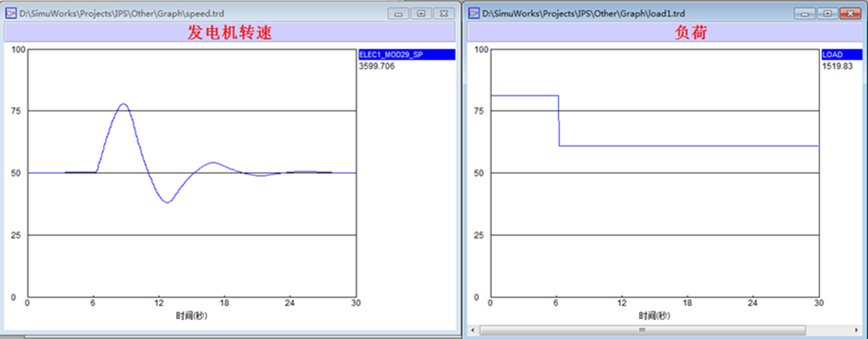This screenshot has height=339, width=868.
Task: Close the load1.trd graph window
Action: point(848,13)
